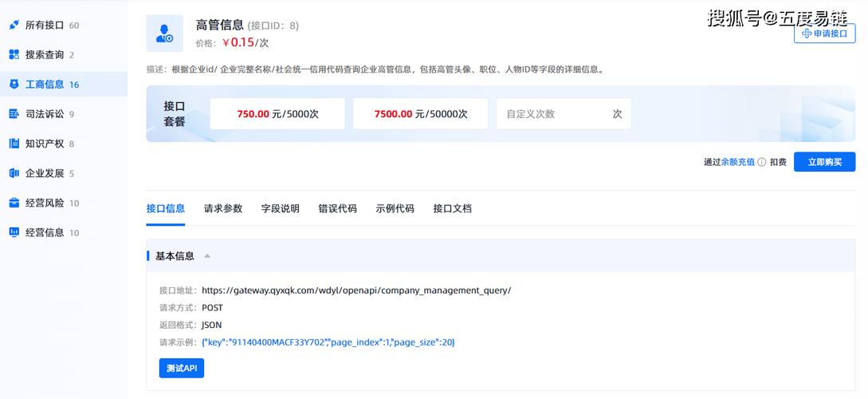Click the 测试API button

tap(182, 368)
